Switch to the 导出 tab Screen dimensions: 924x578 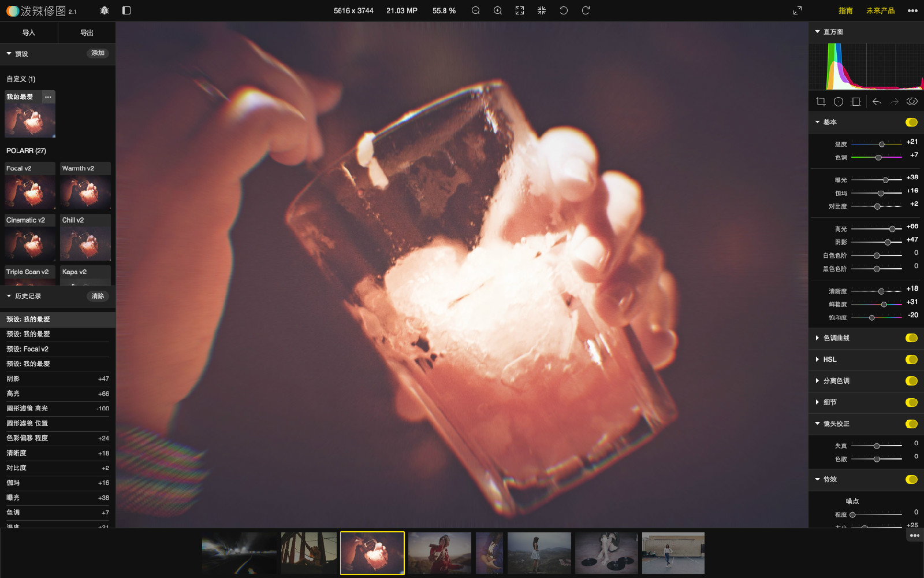87,33
